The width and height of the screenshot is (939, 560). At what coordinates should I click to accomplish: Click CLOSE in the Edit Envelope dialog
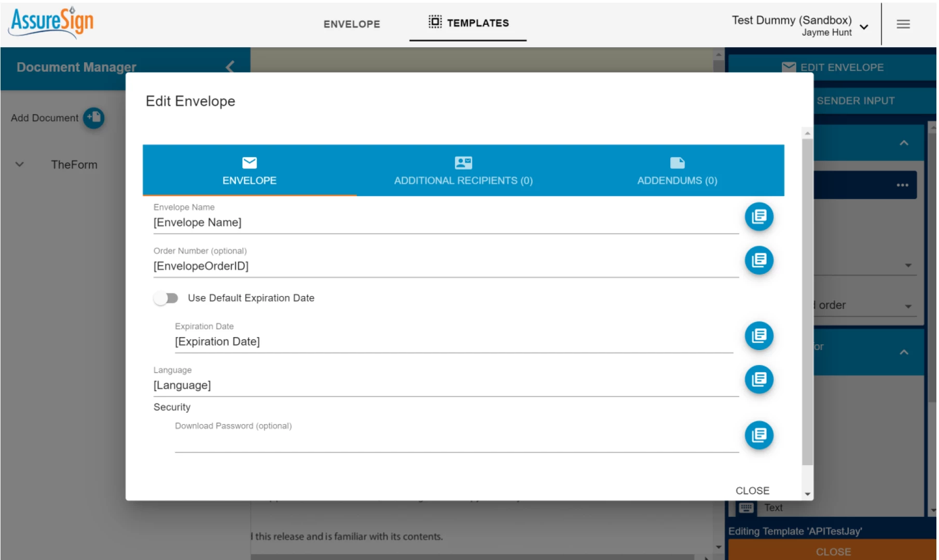pos(752,491)
